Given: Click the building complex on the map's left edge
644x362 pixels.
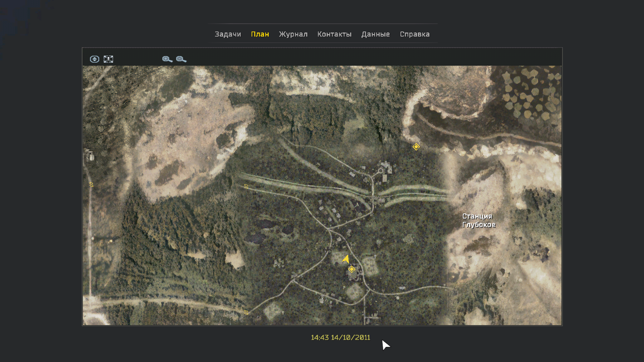Looking at the screenshot, I should 90,156.
